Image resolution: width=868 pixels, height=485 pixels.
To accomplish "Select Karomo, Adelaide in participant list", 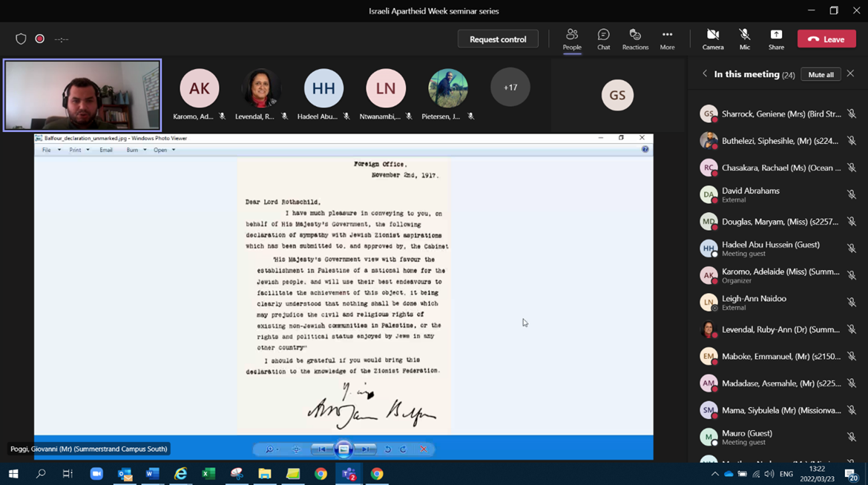I will point(777,275).
